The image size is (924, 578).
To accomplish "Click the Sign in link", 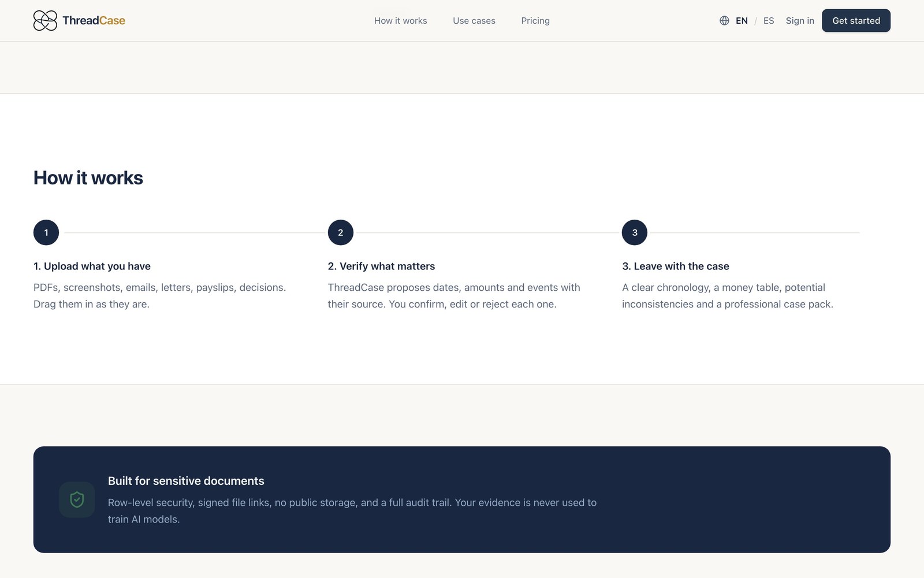I will [800, 21].
